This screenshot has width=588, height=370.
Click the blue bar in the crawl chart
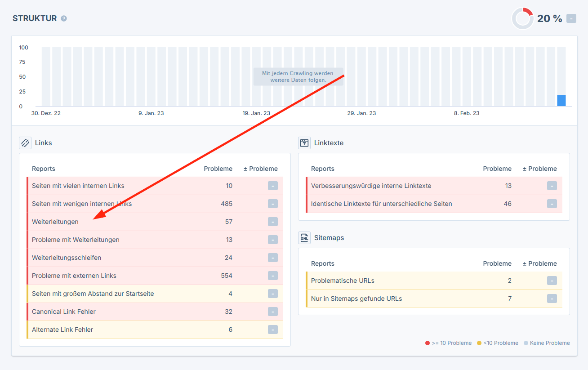coord(561,100)
